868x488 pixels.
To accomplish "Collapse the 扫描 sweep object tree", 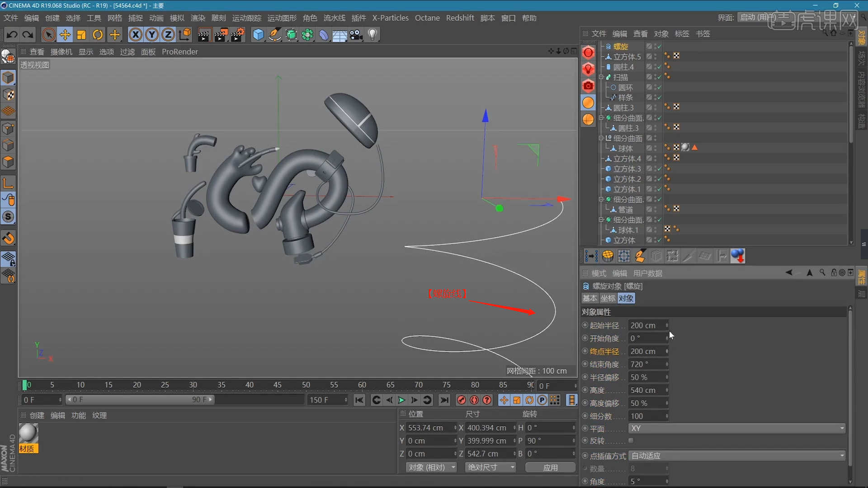I will point(601,77).
